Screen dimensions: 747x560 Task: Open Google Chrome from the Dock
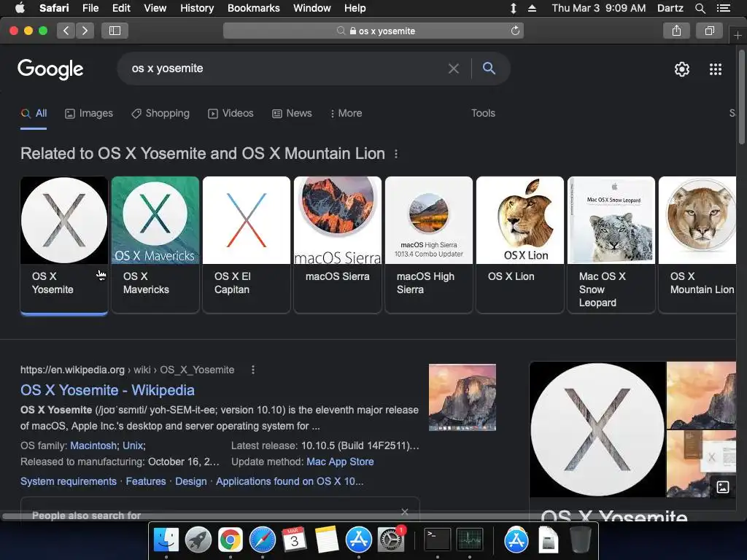pyautogui.click(x=230, y=540)
